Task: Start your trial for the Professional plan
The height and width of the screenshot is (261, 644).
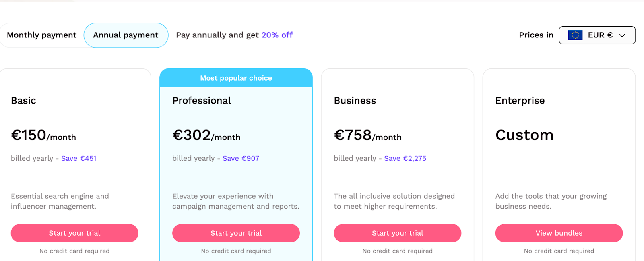Action: (x=236, y=233)
